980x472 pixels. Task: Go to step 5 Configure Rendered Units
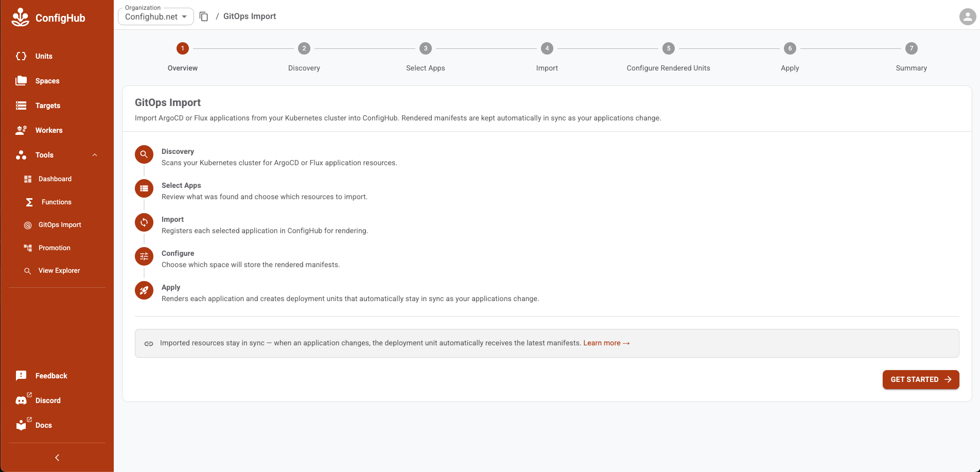click(669, 57)
